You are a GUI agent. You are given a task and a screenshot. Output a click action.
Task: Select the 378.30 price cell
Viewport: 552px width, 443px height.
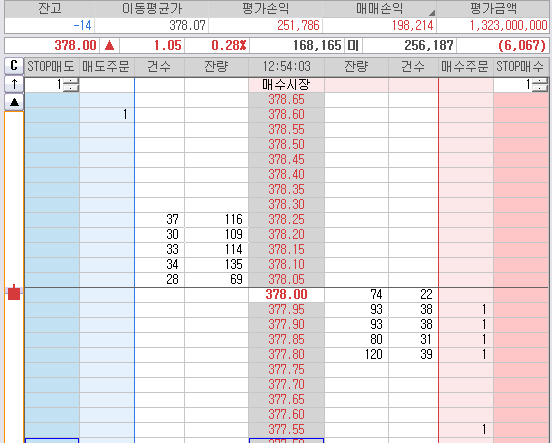(286, 205)
